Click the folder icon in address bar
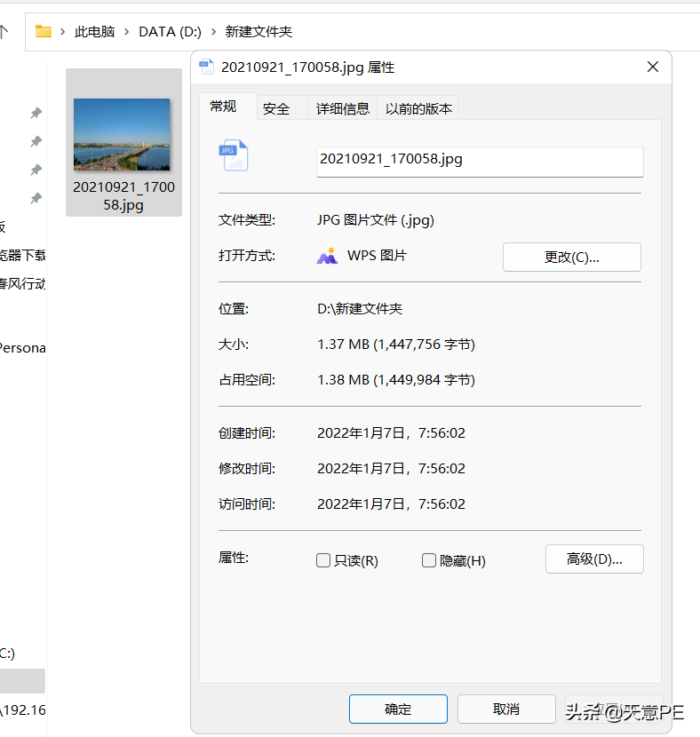The height and width of the screenshot is (737, 700). pos(44,31)
